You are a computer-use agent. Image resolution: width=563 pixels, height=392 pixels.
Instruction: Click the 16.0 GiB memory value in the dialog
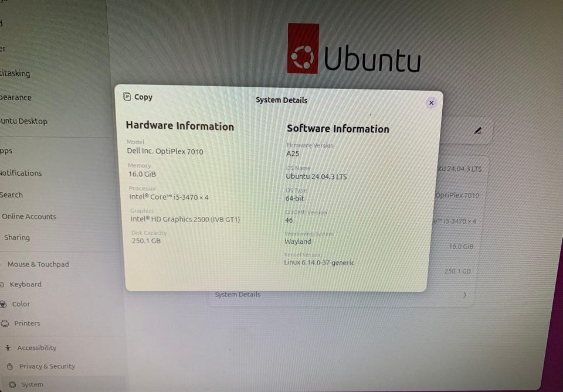pyautogui.click(x=142, y=174)
